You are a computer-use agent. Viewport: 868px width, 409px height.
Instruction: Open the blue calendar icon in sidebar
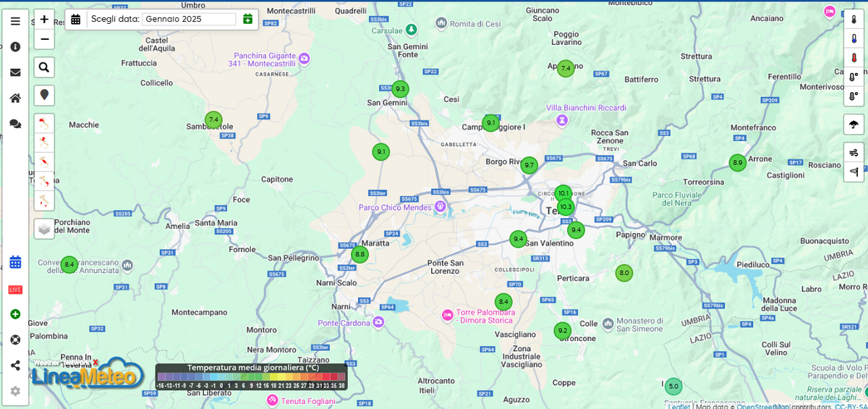click(x=15, y=262)
